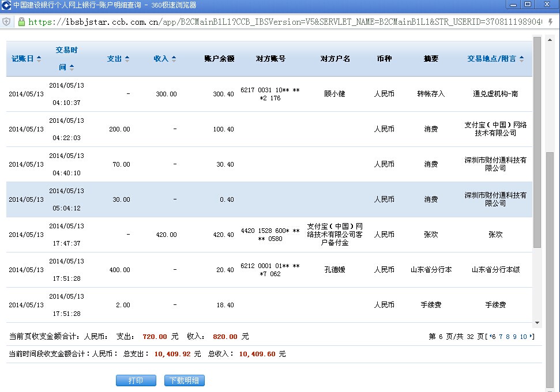Sort by 记账日 column

click(27, 59)
